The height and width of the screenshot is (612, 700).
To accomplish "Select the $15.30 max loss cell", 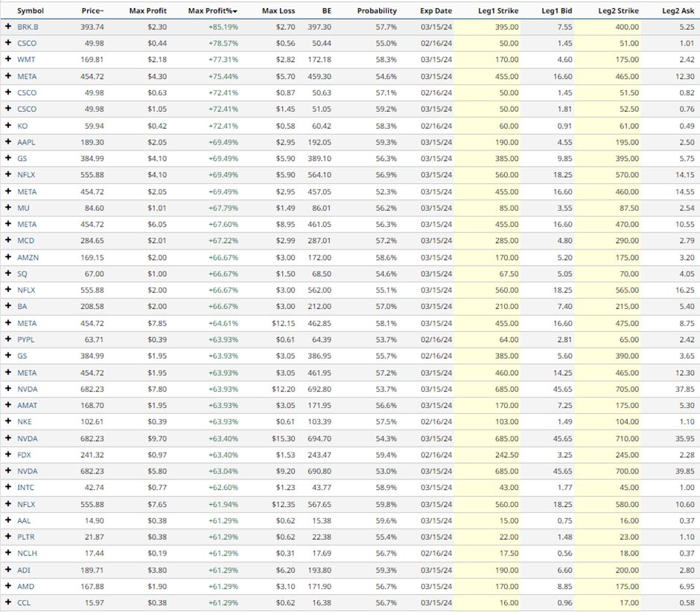I will [284, 439].
